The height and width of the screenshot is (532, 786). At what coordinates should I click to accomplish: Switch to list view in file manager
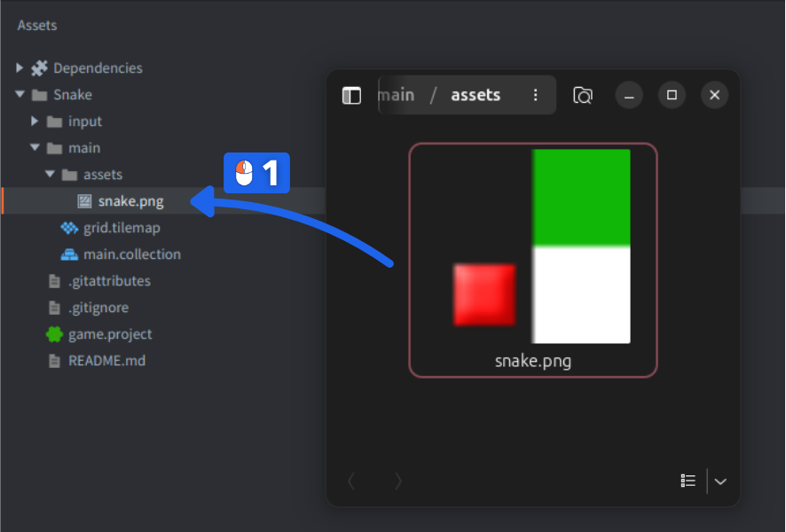688,481
